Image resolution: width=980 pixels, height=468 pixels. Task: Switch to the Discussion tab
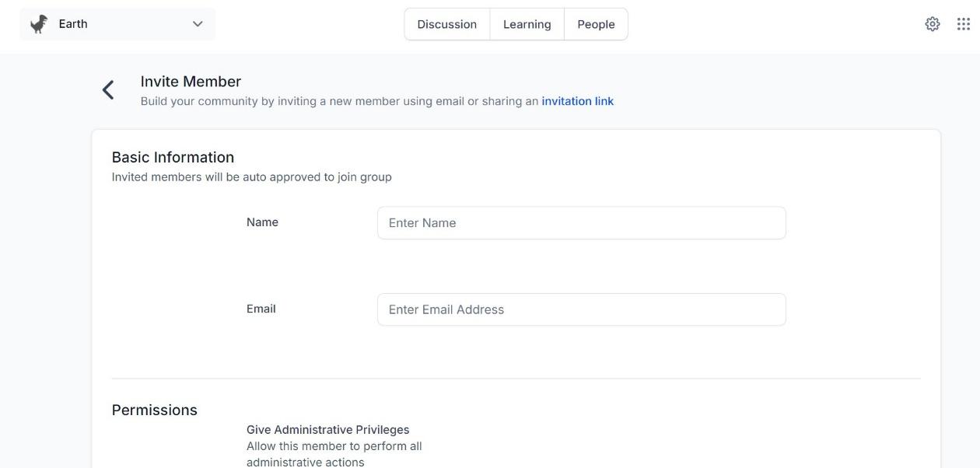click(446, 24)
